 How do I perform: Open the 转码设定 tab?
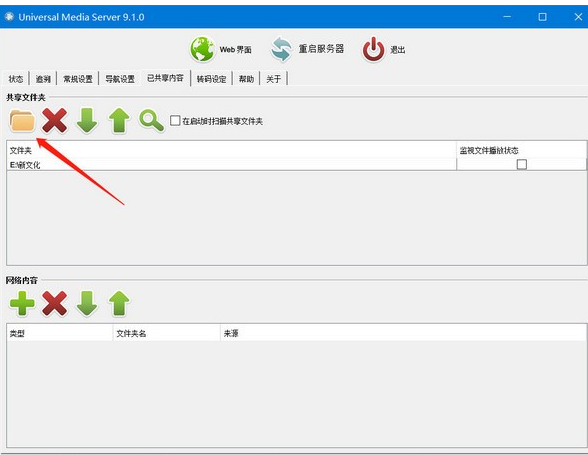(212, 79)
